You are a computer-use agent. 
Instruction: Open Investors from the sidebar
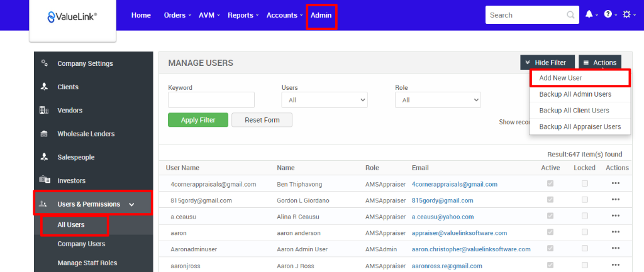coord(71,180)
